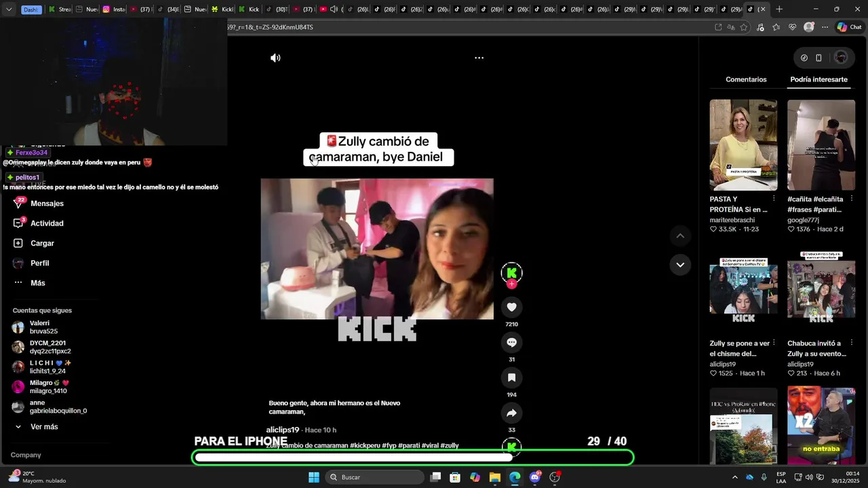Open Perfil in the TikTok sidebar

[39, 263]
